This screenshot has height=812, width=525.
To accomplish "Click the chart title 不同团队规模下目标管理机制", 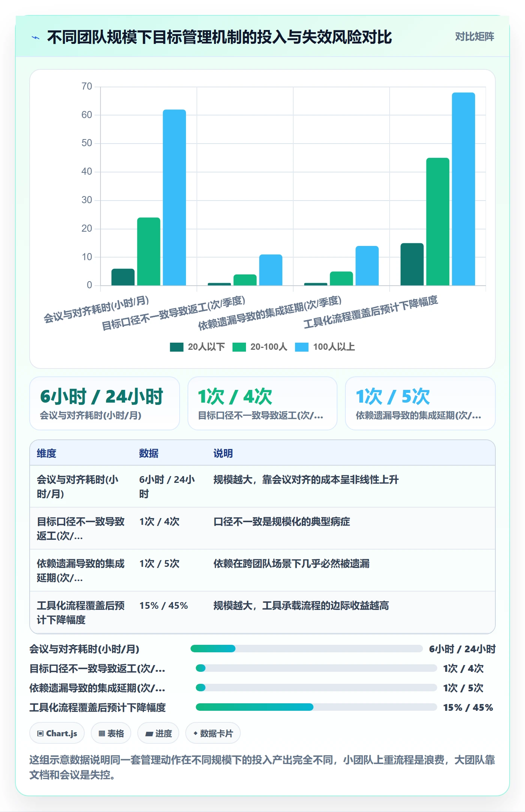I will (219, 37).
